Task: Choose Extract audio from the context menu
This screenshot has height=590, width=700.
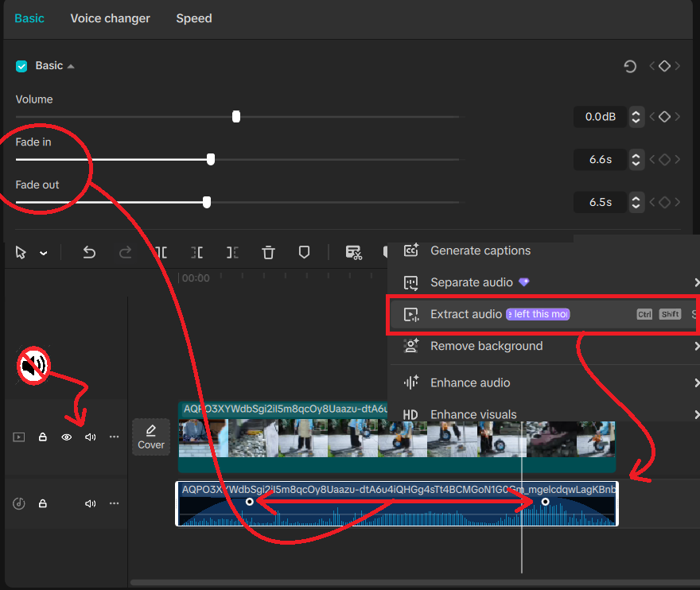Action: 466,314
